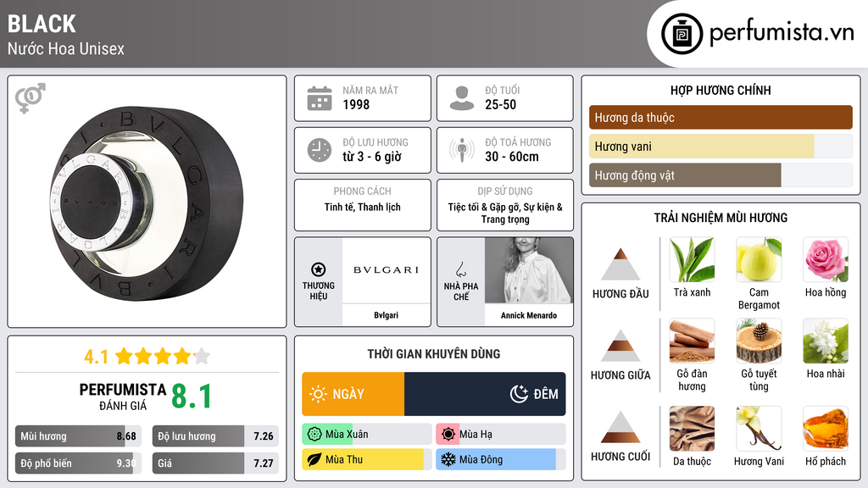The image size is (868, 488).
Task: Click the Hương cuối pyramid icon
Action: pyautogui.click(x=620, y=427)
